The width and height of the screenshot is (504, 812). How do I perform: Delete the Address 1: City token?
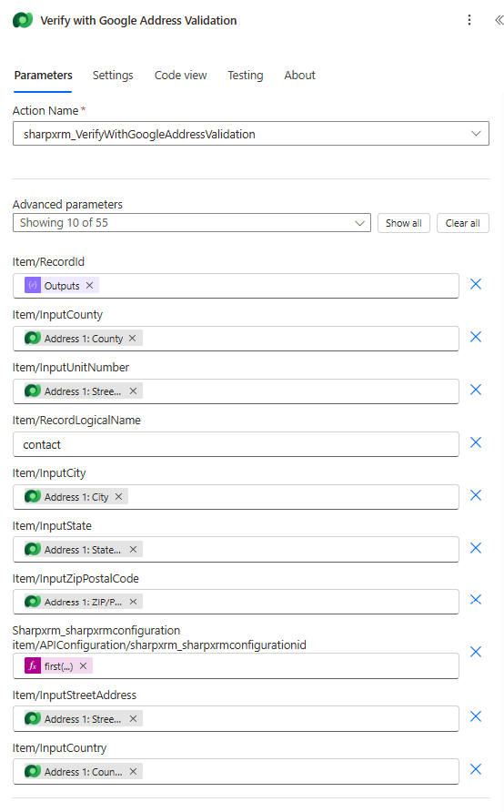pyautogui.click(x=118, y=497)
